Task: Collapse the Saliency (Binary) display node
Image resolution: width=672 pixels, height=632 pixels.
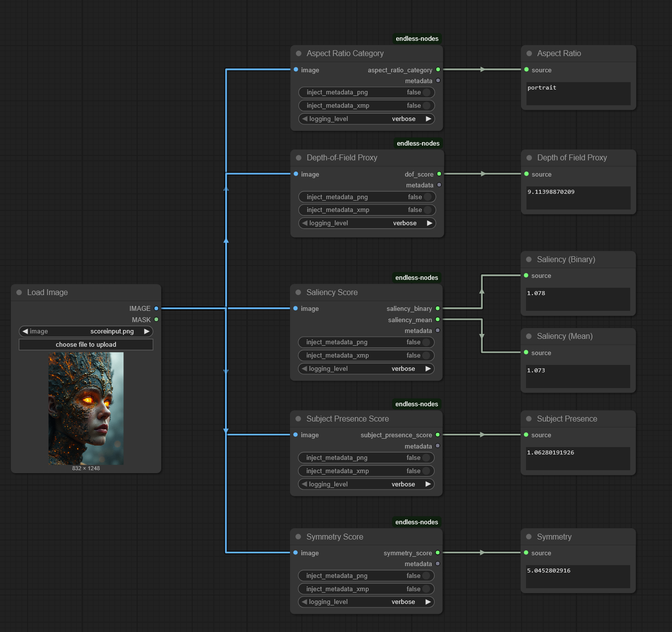Action: (x=529, y=260)
